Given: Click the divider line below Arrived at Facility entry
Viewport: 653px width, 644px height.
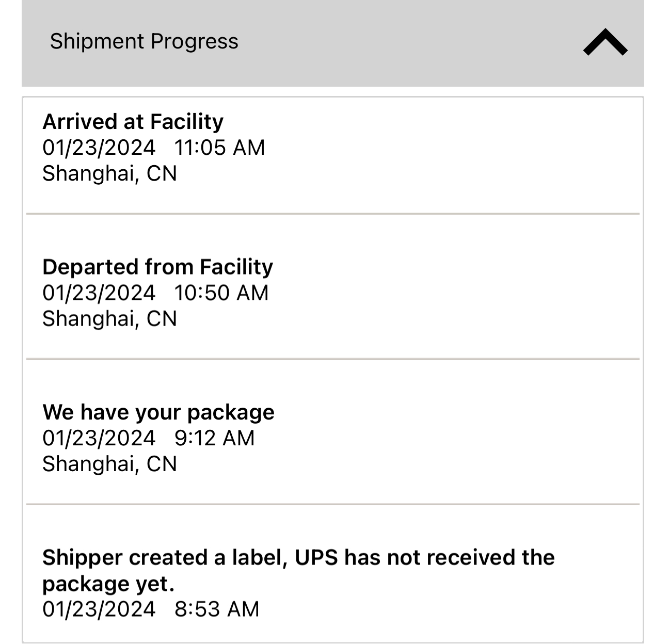Looking at the screenshot, I should point(332,213).
